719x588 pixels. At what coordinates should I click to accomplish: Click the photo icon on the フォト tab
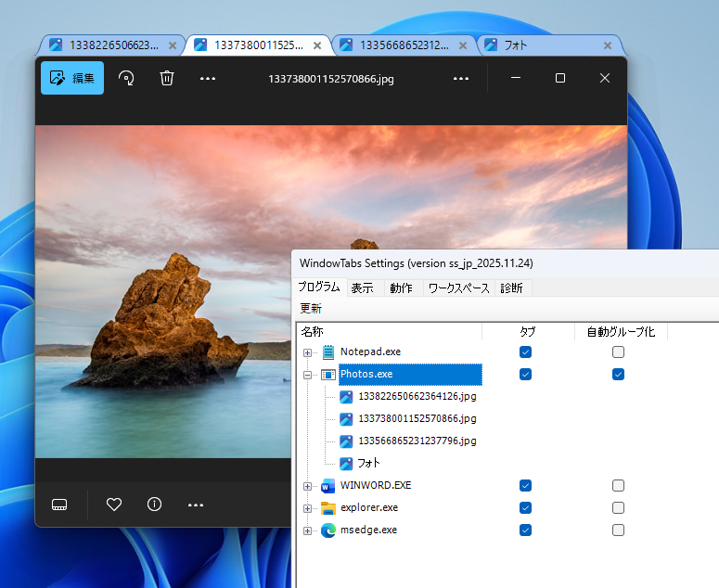491,45
